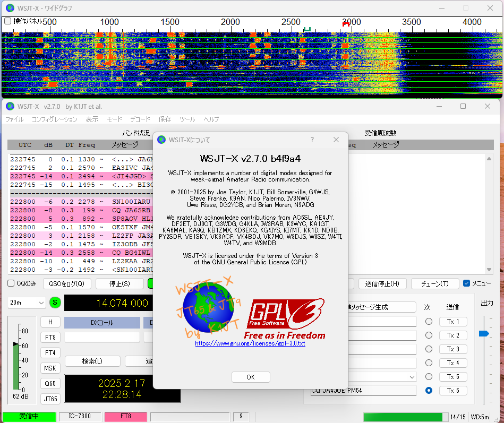Open the デコード menu
Viewport: 504px width, 423px height.
(x=140, y=119)
